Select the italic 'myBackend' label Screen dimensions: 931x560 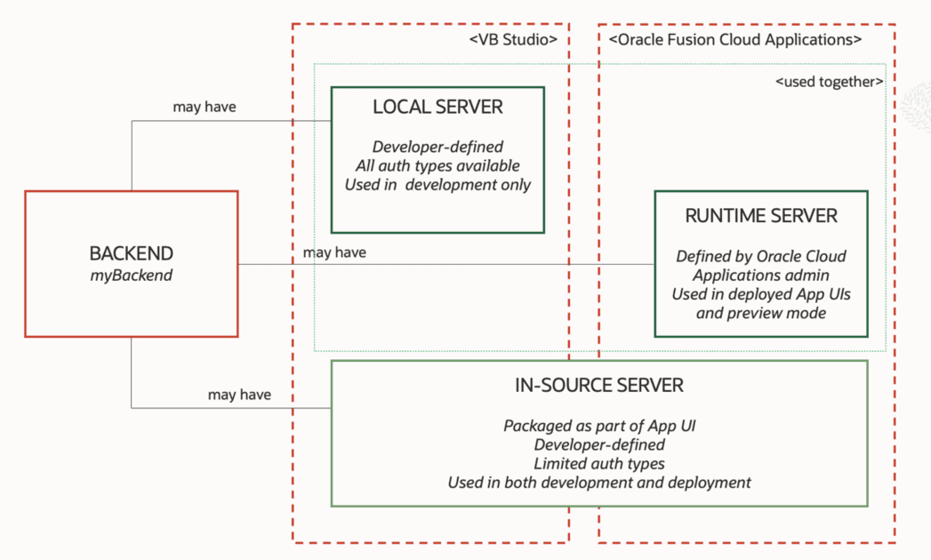[132, 276]
